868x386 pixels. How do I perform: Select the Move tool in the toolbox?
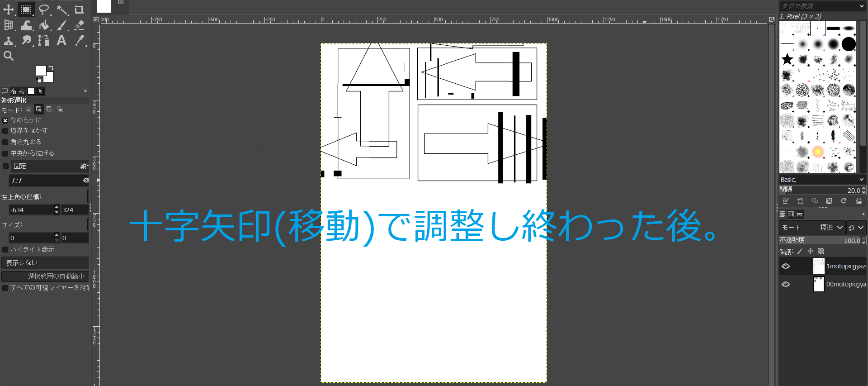click(9, 10)
